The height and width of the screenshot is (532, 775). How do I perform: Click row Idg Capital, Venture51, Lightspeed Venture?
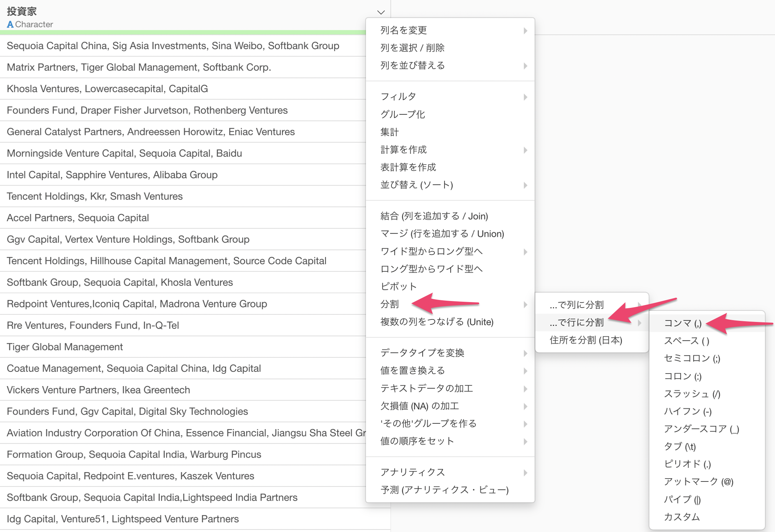tap(195, 519)
